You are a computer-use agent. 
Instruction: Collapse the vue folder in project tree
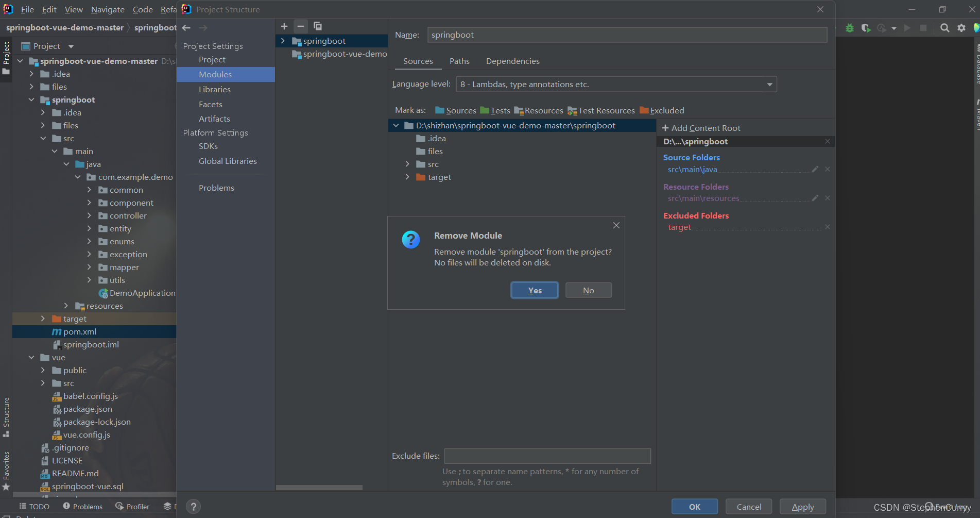click(x=31, y=357)
